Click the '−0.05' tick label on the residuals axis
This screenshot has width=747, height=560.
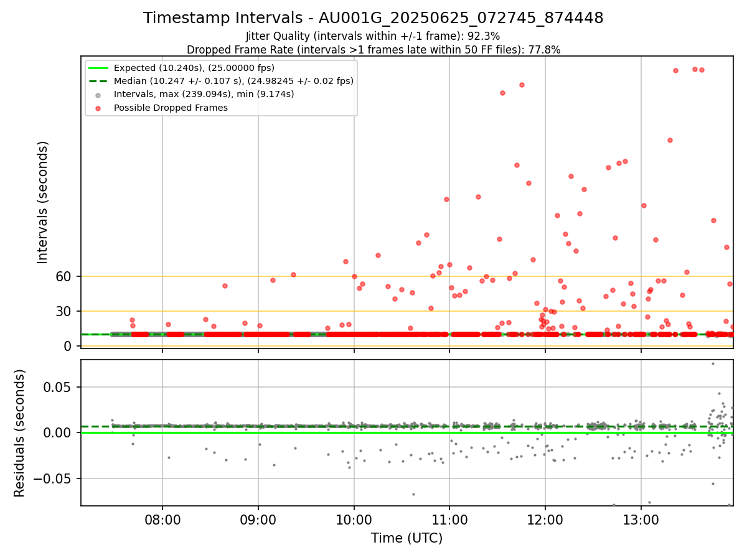pyautogui.click(x=53, y=479)
